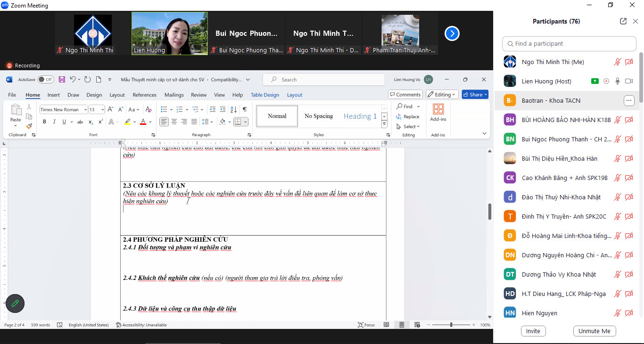Expand the Editing mode dropdown

coord(442,95)
